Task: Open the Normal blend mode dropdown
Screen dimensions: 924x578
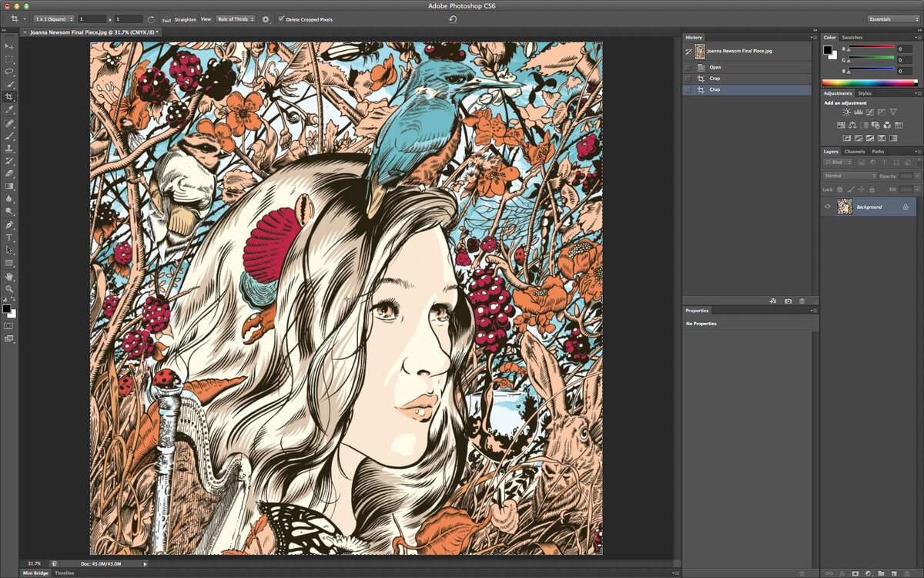Action: (850, 176)
